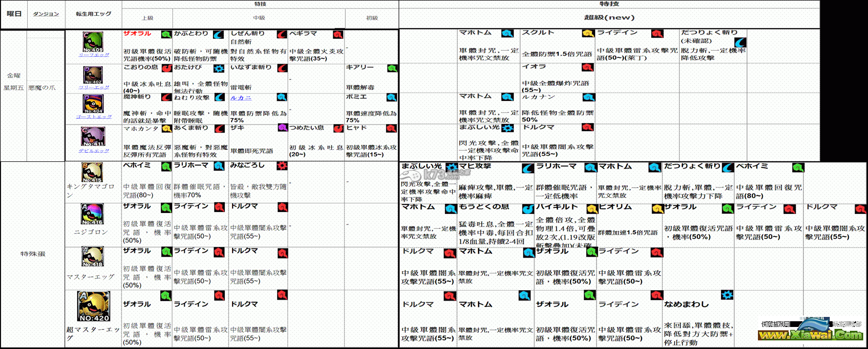Open the デビルエッグ link
This screenshot has width=868, height=349.
[x=94, y=151]
